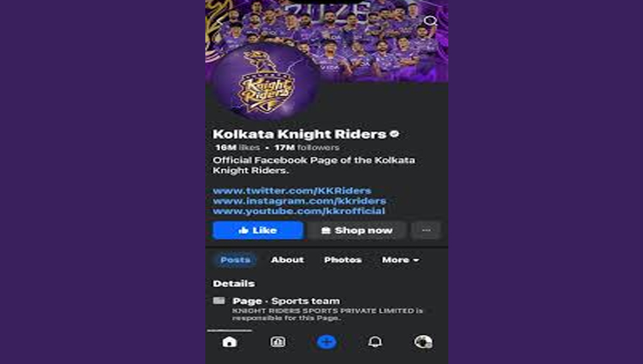643x364 pixels.
Task: View the Knight Riders profile picture
Action: pos(266,82)
